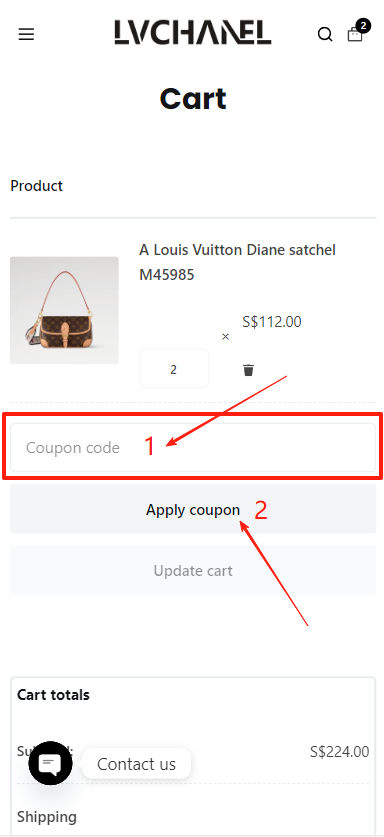The width and height of the screenshot is (384, 837).
Task: Click the LVCHANEL logo
Action: point(193,33)
